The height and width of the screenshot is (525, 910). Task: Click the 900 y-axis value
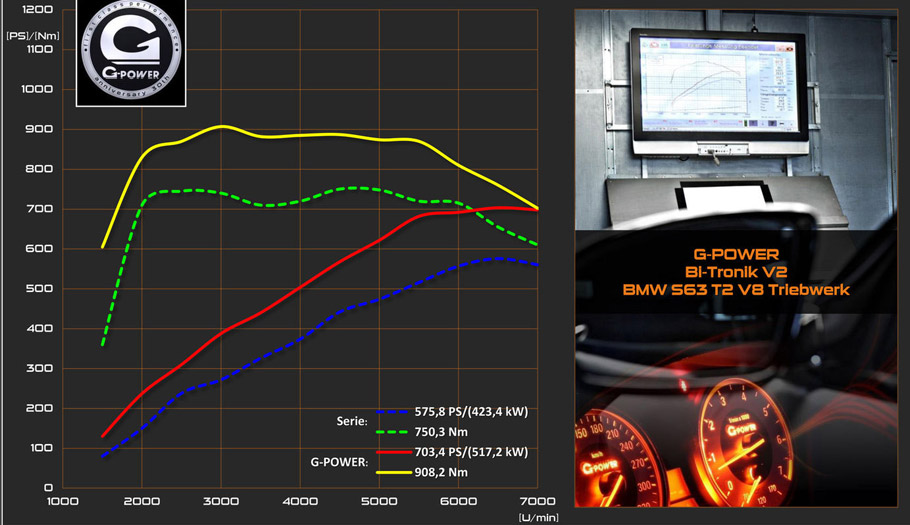[39, 129]
